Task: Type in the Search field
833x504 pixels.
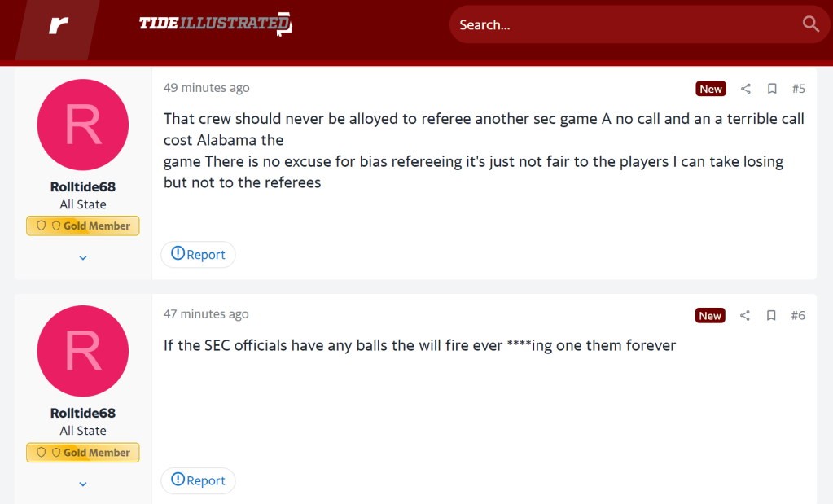Action: [x=619, y=24]
